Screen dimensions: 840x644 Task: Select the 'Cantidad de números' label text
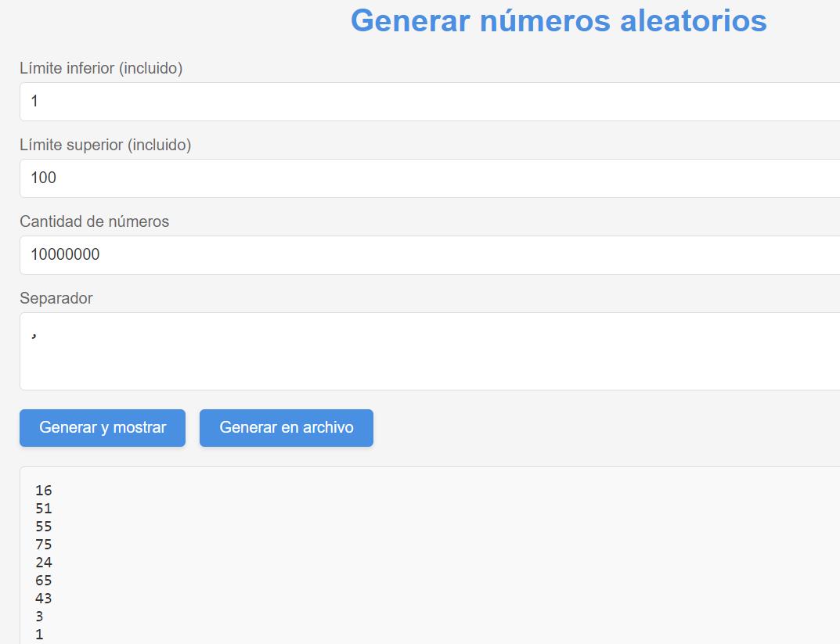pyautogui.click(x=94, y=221)
